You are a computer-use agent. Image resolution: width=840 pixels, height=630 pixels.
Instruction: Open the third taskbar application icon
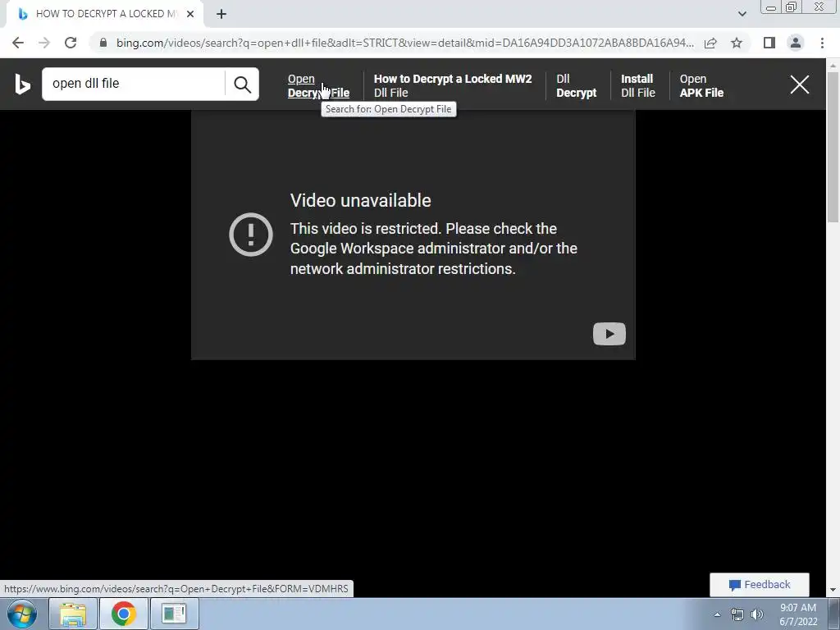point(174,614)
